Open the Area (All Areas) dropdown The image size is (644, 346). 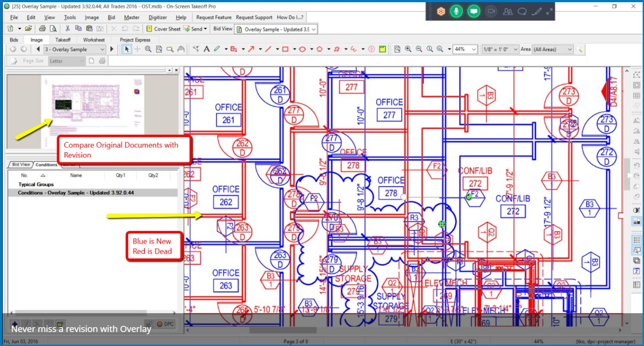click(x=553, y=49)
